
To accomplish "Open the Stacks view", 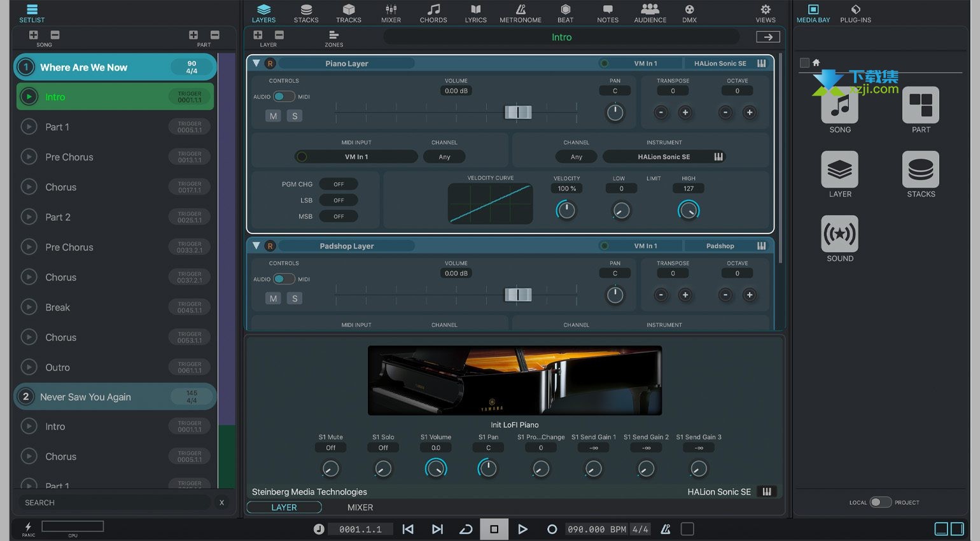I will [x=306, y=13].
